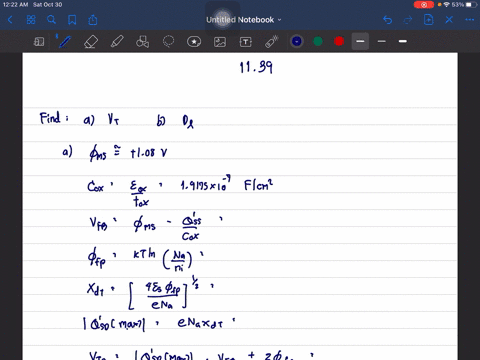
Task: Select the Pen tool
Action: pyautogui.click(x=64, y=42)
